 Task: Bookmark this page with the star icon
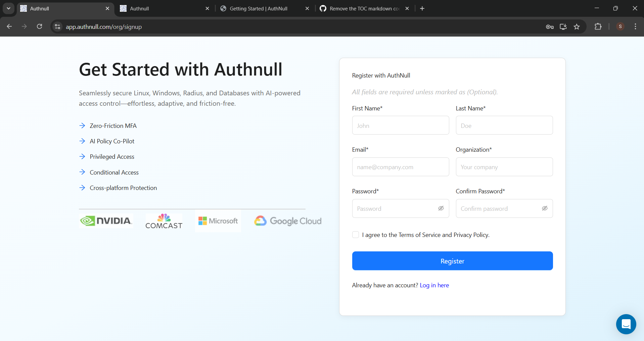coord(577,27)
